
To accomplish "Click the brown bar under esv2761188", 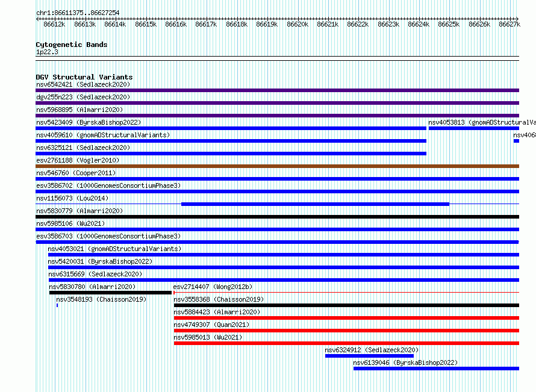I will [x=277, y=166].
